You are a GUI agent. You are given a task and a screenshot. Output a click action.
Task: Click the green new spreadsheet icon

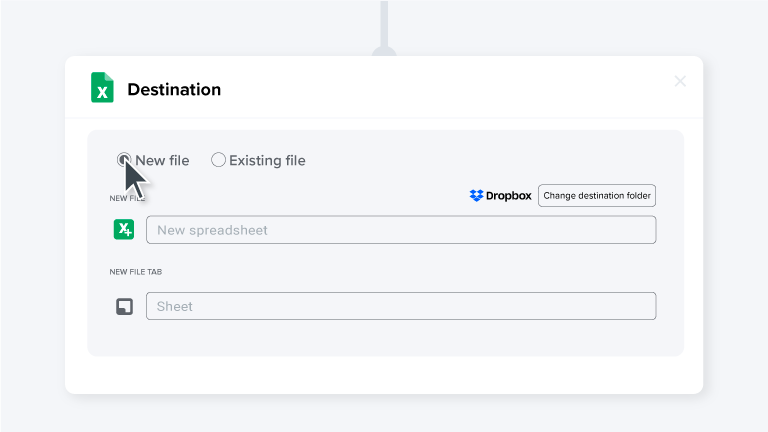[x=124, y=230]
